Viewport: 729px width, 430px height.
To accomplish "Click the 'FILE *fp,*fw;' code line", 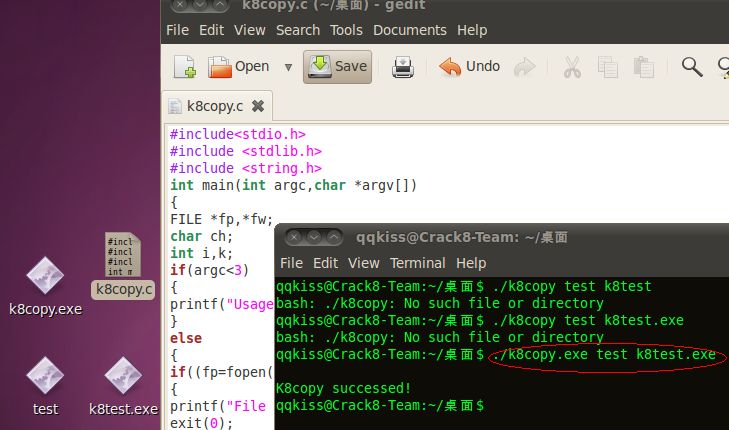I will [221, 219].
